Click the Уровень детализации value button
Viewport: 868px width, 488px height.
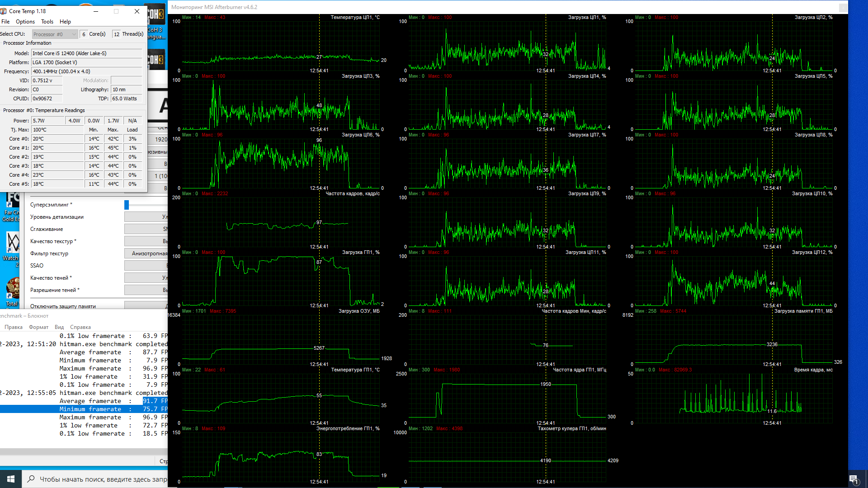[146, 217]
